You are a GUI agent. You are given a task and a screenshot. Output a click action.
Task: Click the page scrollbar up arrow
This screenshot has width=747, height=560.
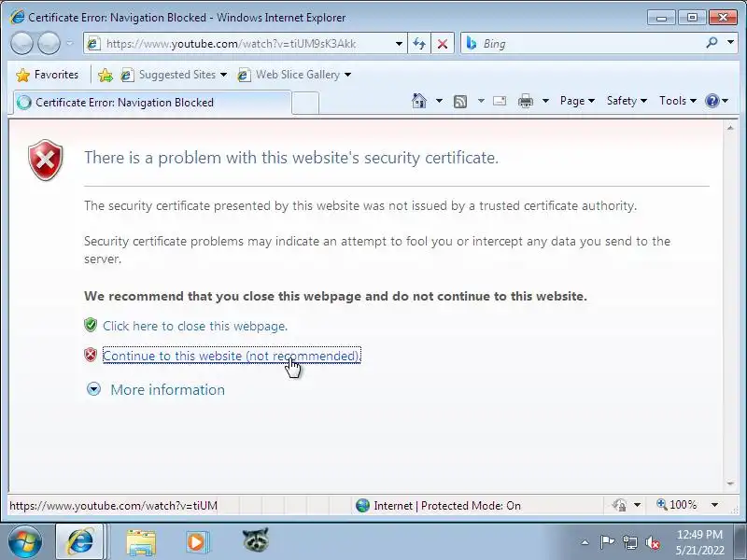click(730, 128)
